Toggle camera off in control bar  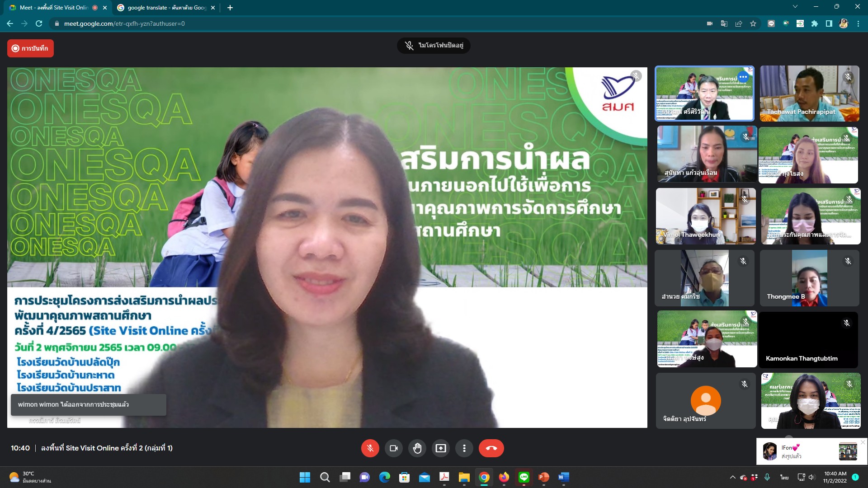coord(393,448)
